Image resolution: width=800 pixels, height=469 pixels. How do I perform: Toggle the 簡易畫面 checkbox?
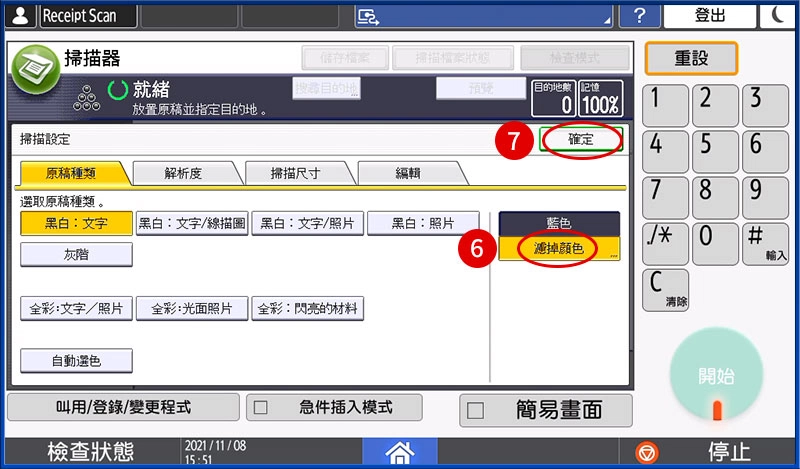(476, 410)
